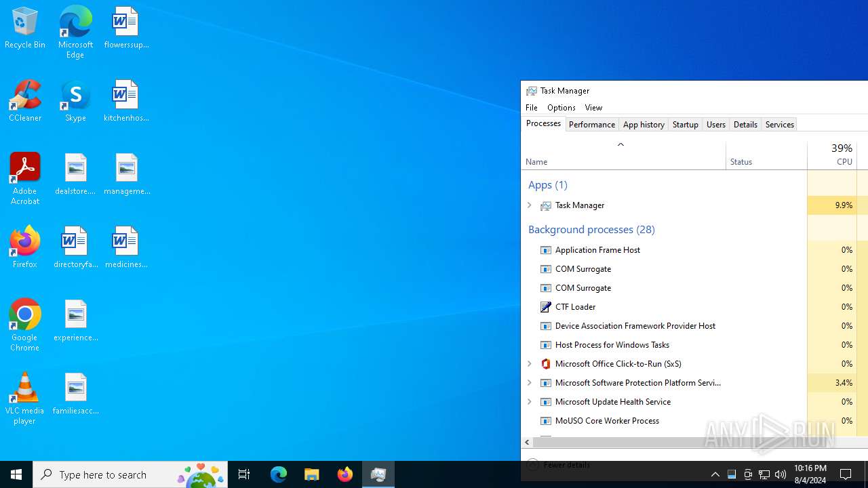
Task: Open the Recycle Bin desktop icon
Action: [x=25, y=28]
